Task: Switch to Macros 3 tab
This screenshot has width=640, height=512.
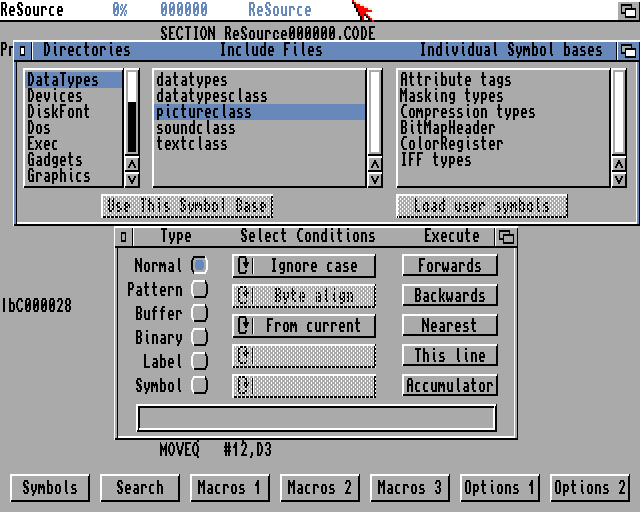Action: (409, 488)
